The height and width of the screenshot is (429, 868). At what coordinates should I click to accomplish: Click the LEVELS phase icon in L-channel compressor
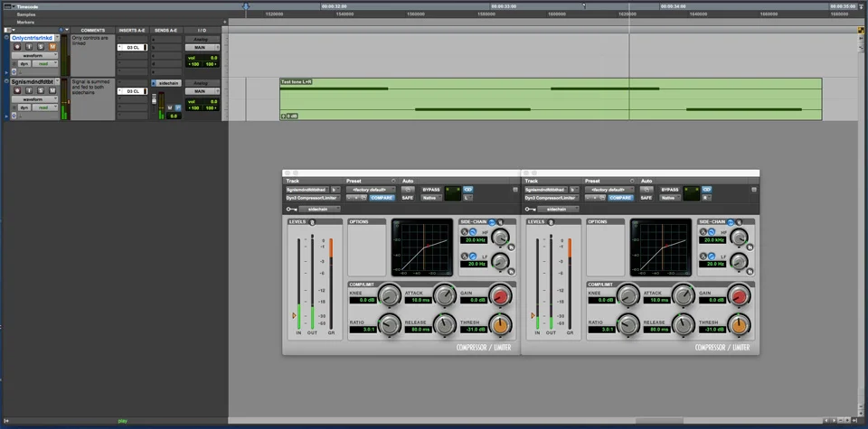tap(312, 221)
